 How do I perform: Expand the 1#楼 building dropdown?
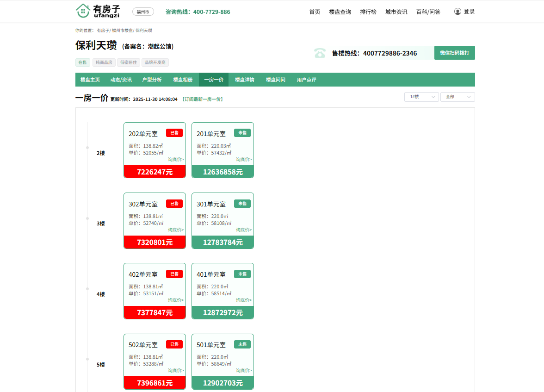(x=421, y=97)
